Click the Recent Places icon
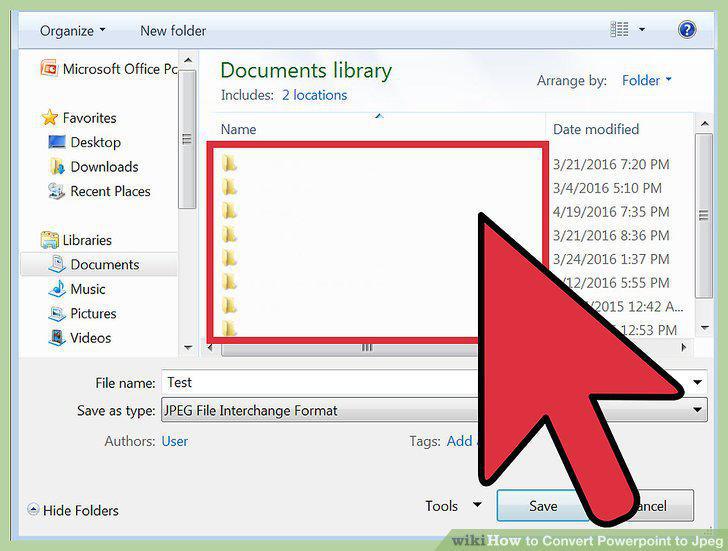Image resolution: width=728 pixels, height=551 pixels. tap(56, 191)
